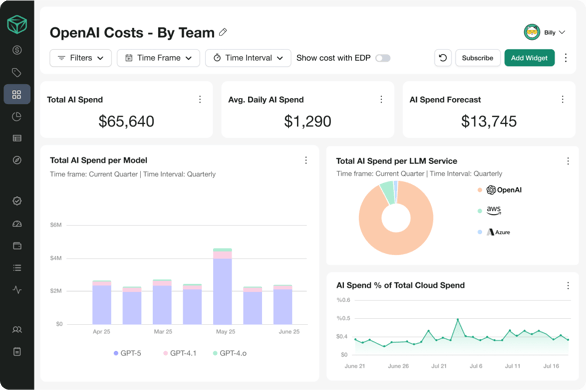Viewport: 586px width, 390px height.
Task: Select the Azure legend entry
Action: click(x=494, y=232)
